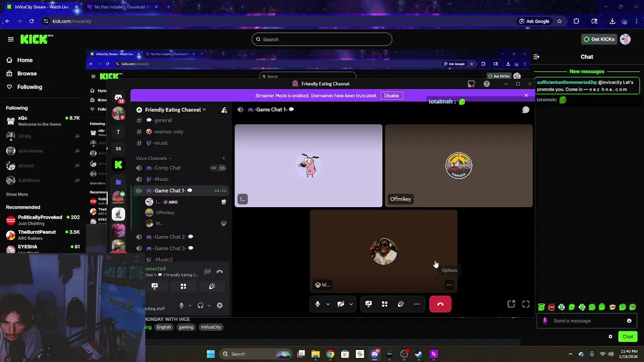Viewport: 644px width, 362px height.
Task: Type in the Send a message field
Action: pyautogui.click(x=587, y=321)
